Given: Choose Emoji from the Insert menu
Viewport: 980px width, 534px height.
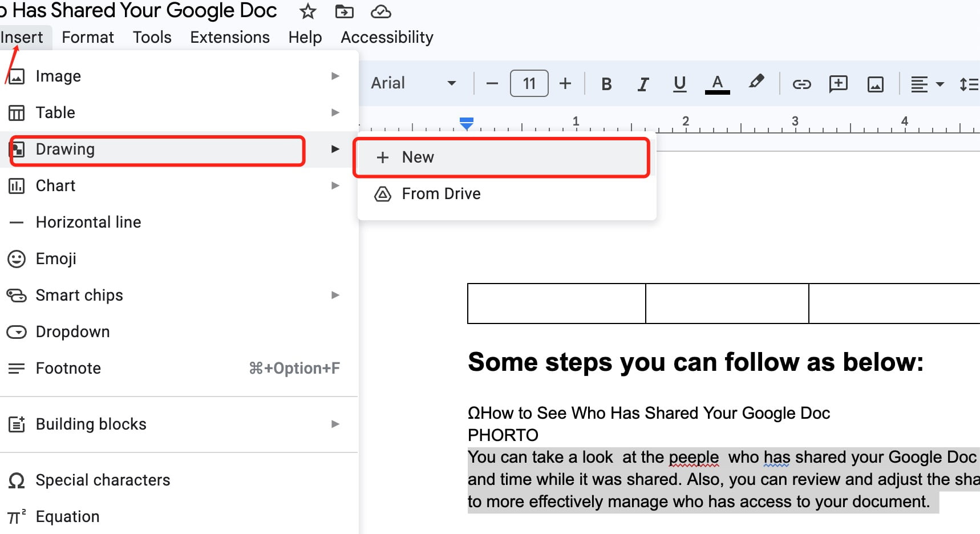Looking at the screenshot, I should (179, 258).
